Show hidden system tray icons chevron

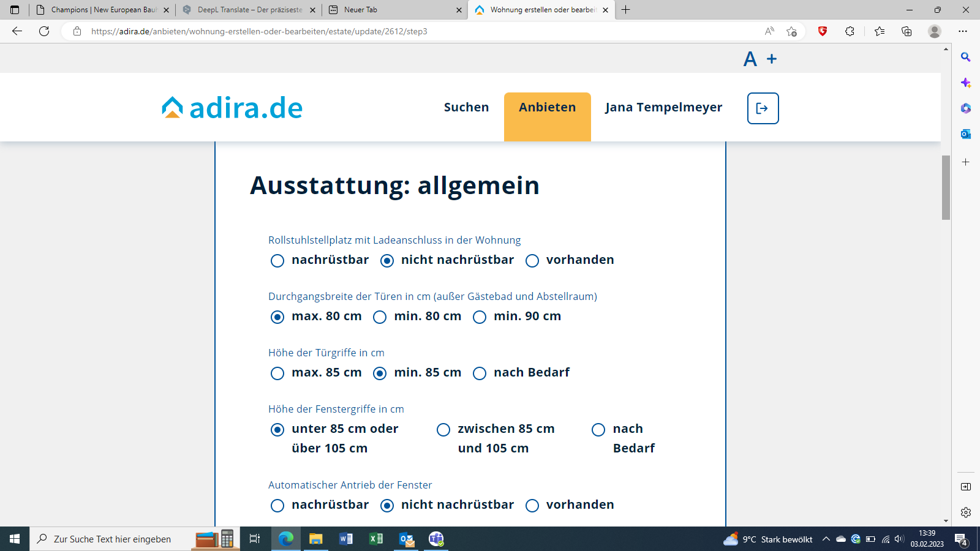click(826, 539)
